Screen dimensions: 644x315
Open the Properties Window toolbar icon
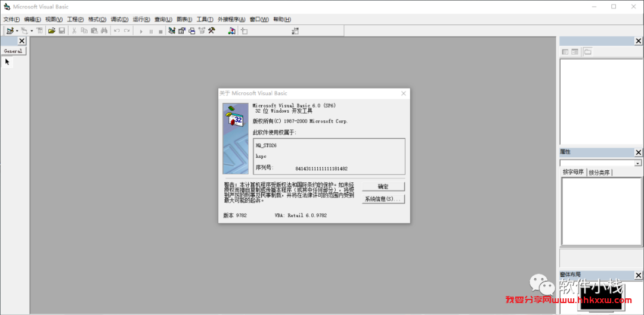(182, 31)
